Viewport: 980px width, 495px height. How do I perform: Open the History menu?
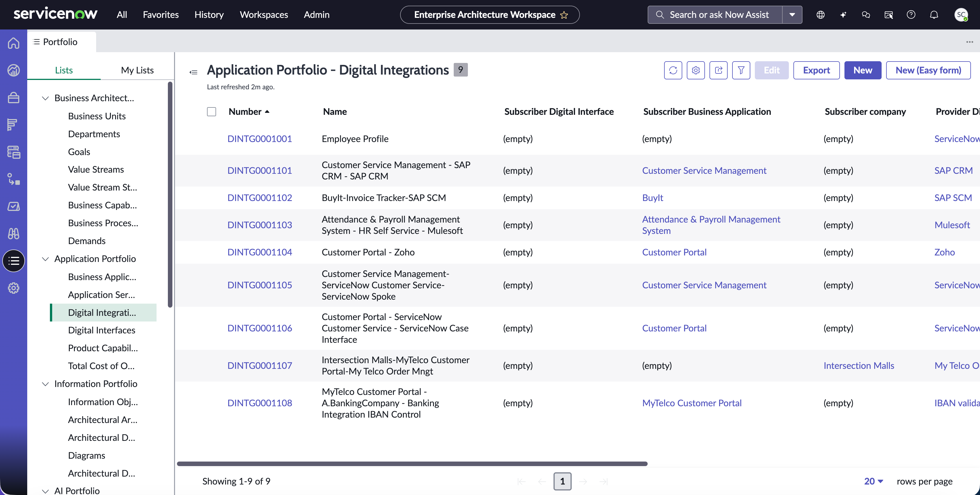point(209,15)
